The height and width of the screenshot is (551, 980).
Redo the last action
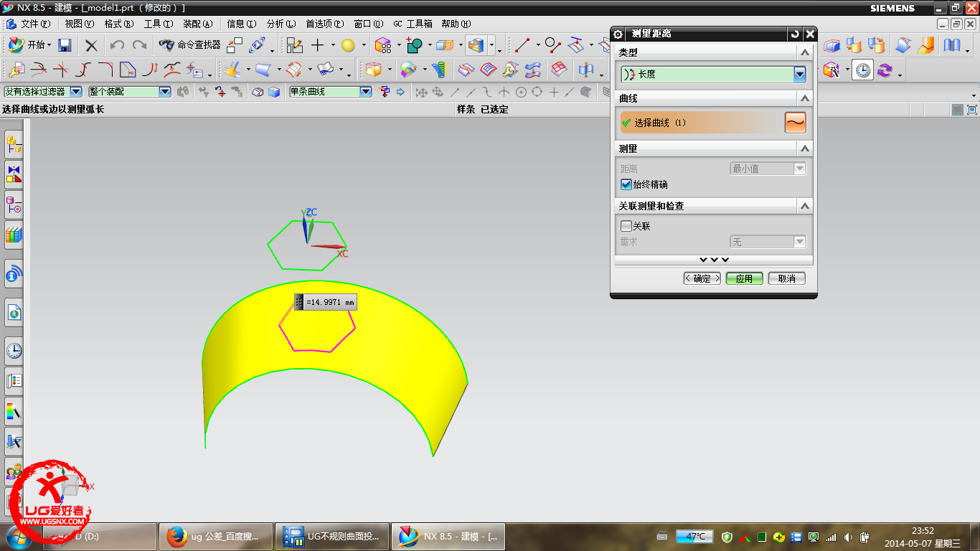pyautogui.click(x=140, y=45)
